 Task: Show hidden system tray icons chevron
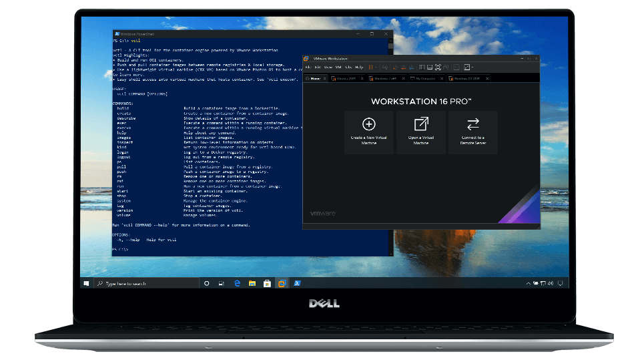[x=528, y=283]
